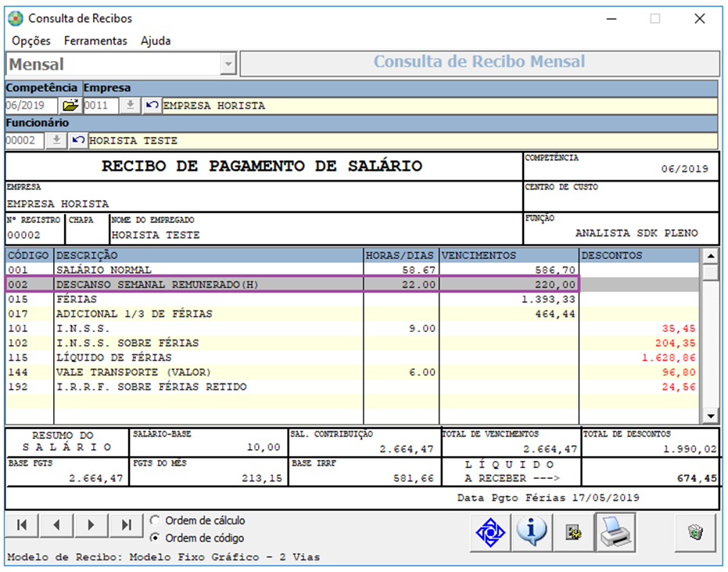728x572 pixels.
Task: Click the 586,70 vencimentos value
Action: click(554, 270)
